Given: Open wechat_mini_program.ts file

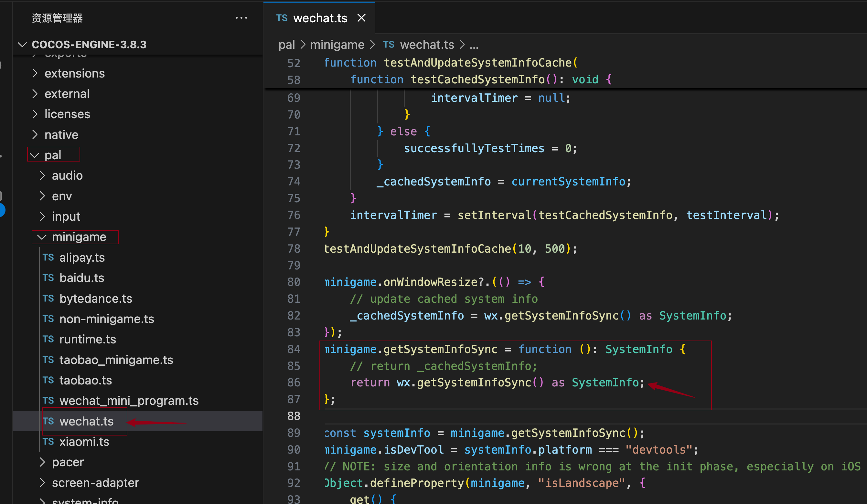Looking at the screenshot, I should [x=129, y=401].
